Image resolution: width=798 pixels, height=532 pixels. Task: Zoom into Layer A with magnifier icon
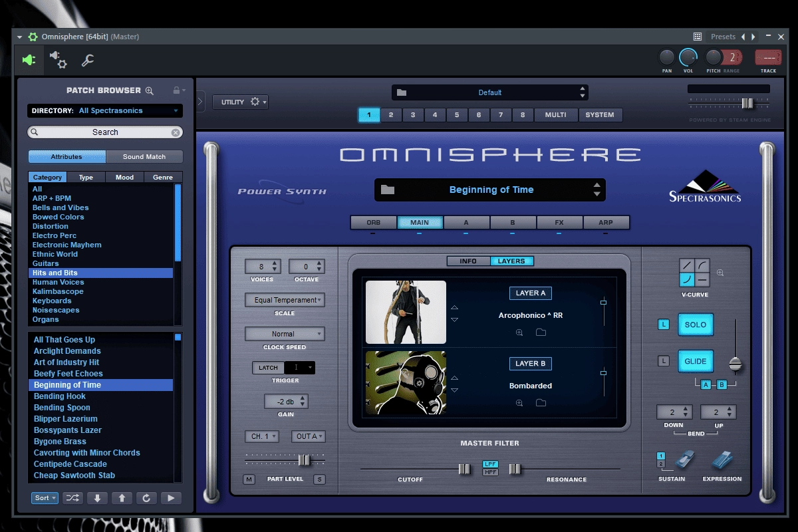pos(519,332)
